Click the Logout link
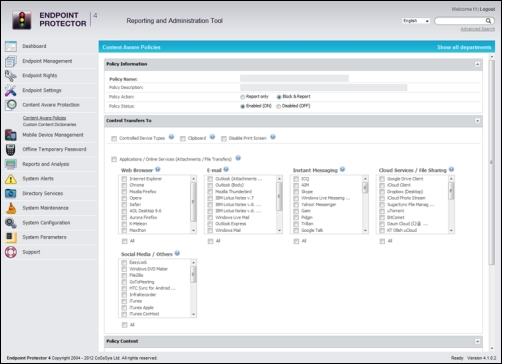 click(487, 9)
